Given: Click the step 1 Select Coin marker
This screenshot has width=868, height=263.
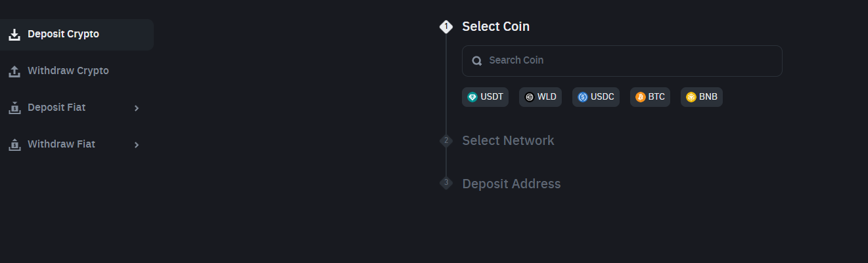Looking at the screenshot, I should (x=446, y=27).
